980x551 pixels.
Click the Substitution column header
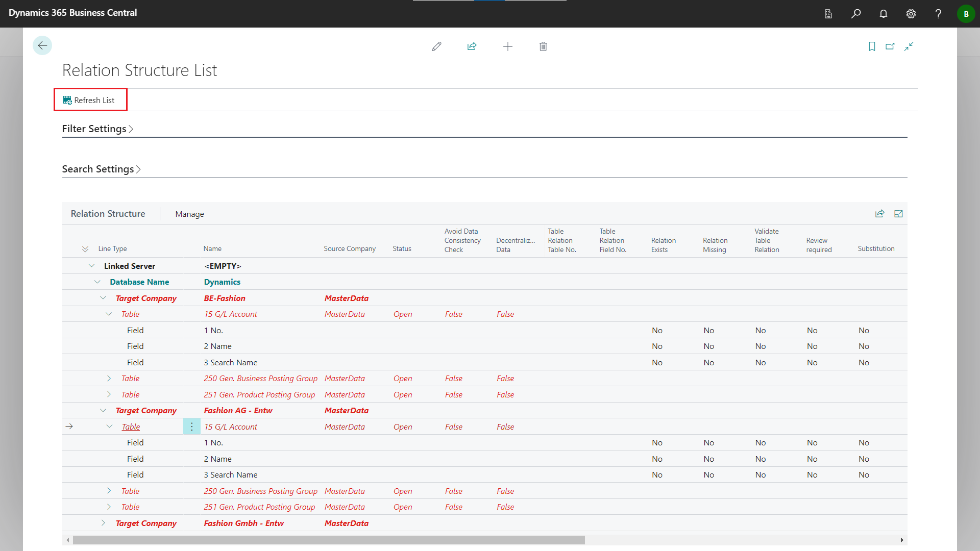click(x=876, y=248)
